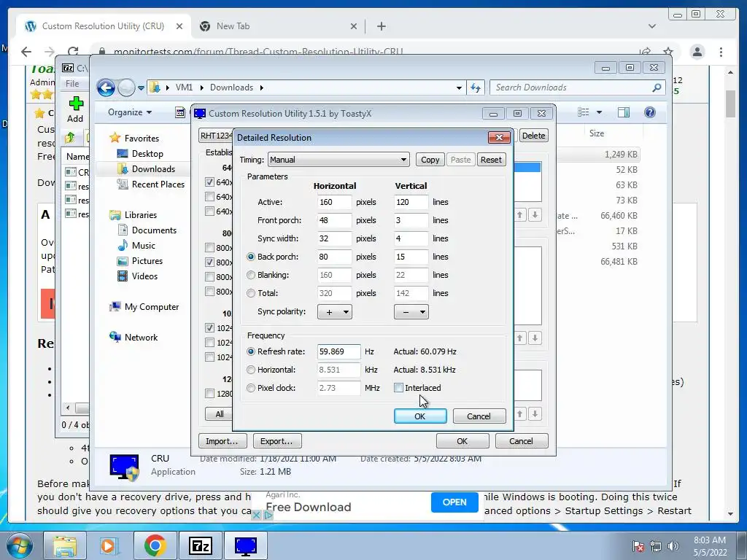The image size is (747, 560).
Task: Click Explorer back navigation arrow
Action: pyautogui.click(x=106, y=87)
